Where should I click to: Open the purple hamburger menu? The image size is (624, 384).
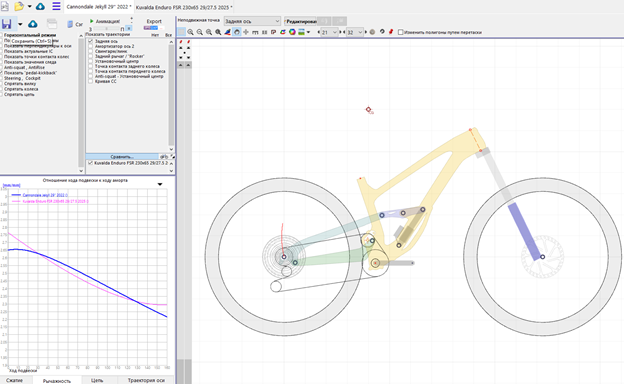(x=56, y=6)
